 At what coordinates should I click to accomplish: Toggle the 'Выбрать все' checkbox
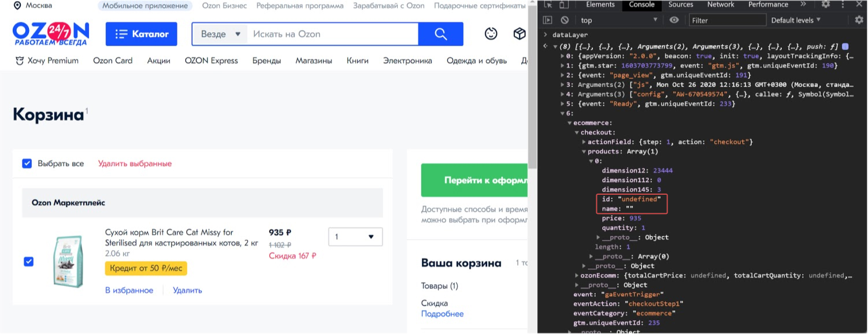point(27,164)
